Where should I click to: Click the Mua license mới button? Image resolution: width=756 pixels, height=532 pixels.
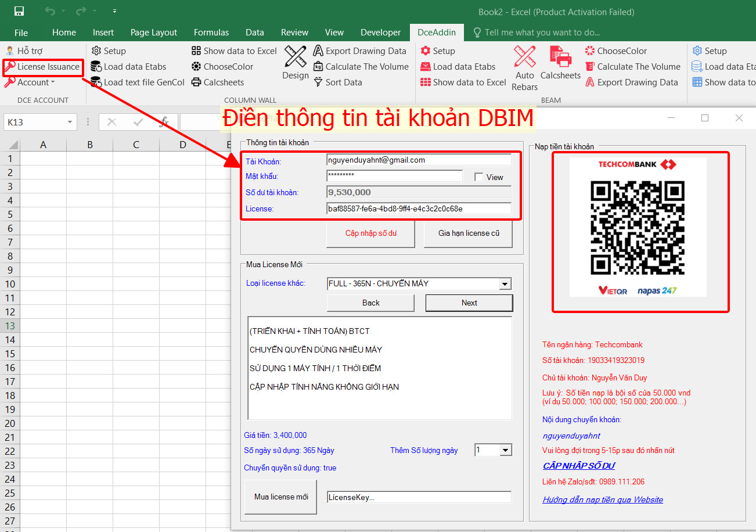click(x=281, y=497)
